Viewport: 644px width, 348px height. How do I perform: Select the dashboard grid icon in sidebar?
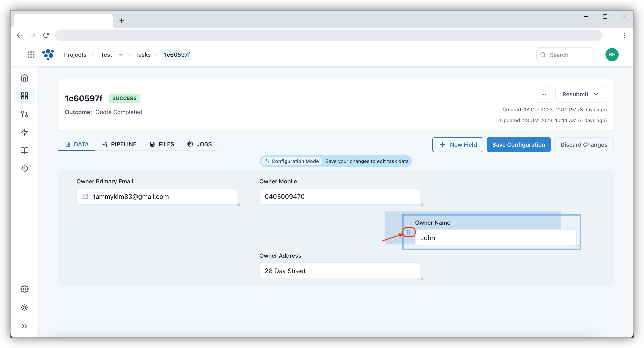(x=24, y=96)
